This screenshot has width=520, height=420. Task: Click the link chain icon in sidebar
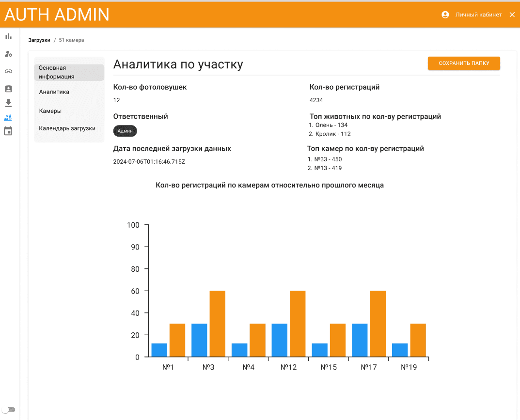8,71
